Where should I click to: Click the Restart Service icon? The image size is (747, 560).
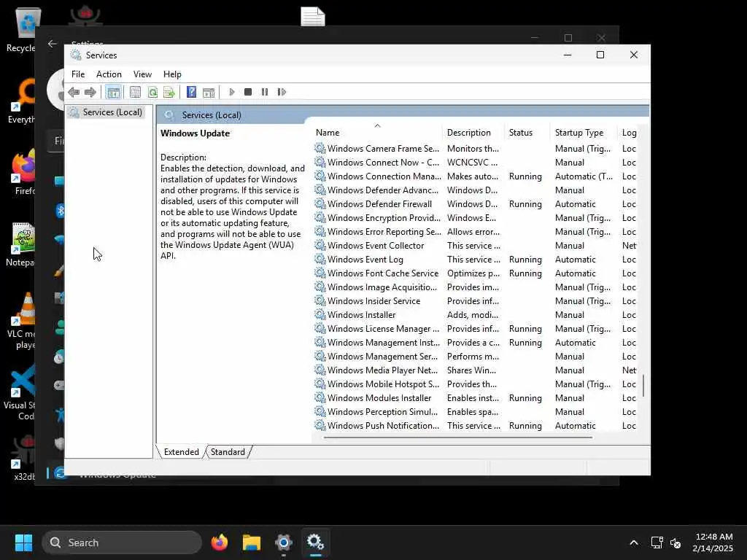(282, 92)
